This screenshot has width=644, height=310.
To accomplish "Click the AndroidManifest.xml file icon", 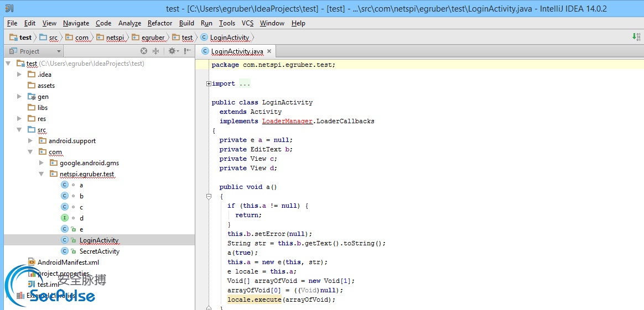I will [x=31, y=262].
